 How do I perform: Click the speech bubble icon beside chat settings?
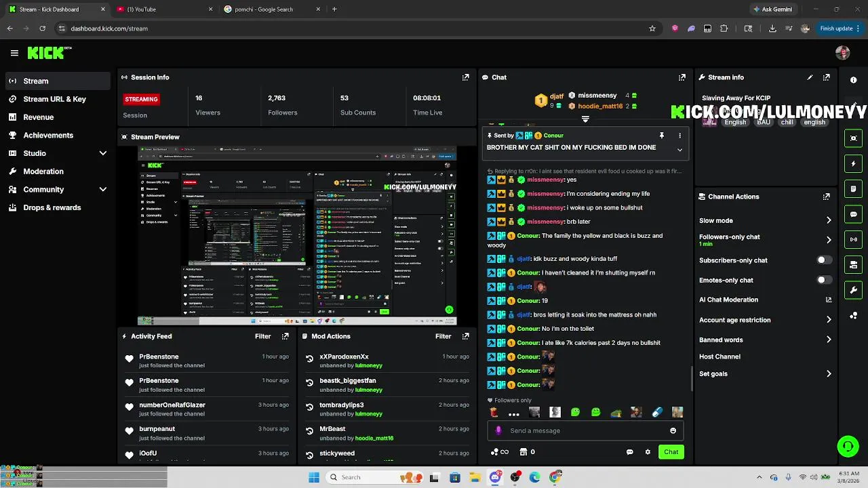[630, 452]
